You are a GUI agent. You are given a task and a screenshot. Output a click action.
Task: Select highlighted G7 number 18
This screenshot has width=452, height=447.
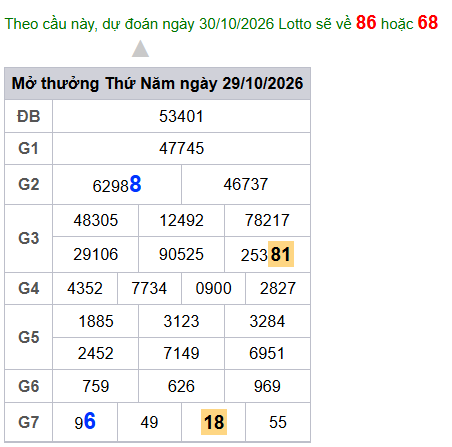(x=214, y=422)
